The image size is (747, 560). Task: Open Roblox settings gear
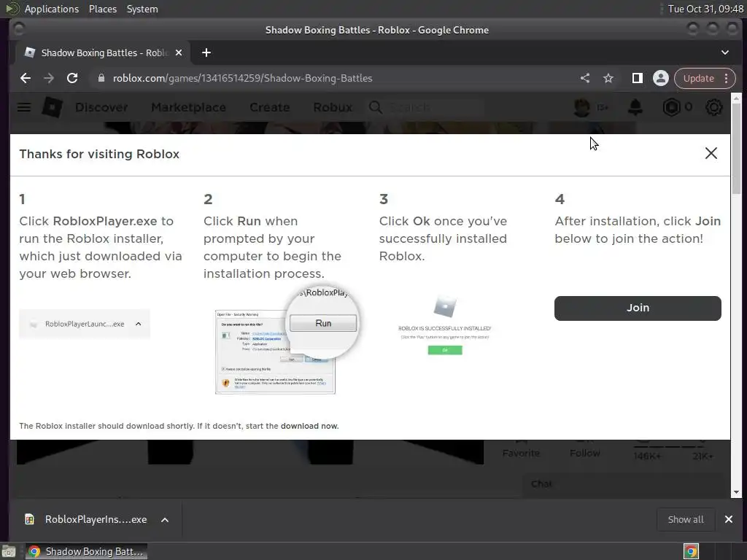[x=713, y=107]
